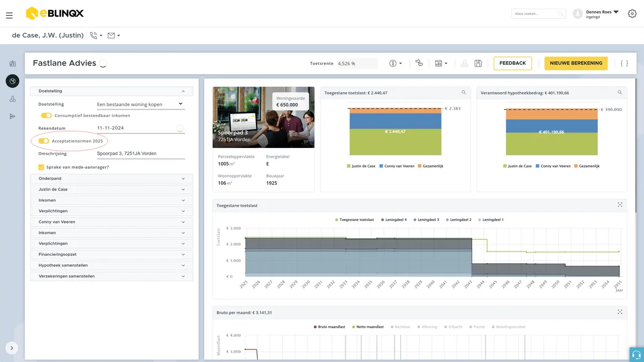The image size is (644, 362).
Task: Click the blue € 401.190,66 bar segment
Action: point(551,126)
